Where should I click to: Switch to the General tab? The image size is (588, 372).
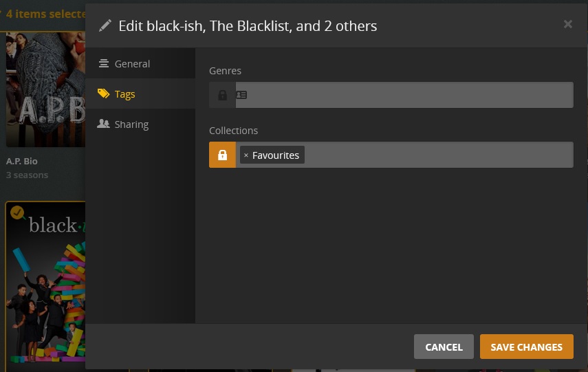tap(132, 64)
